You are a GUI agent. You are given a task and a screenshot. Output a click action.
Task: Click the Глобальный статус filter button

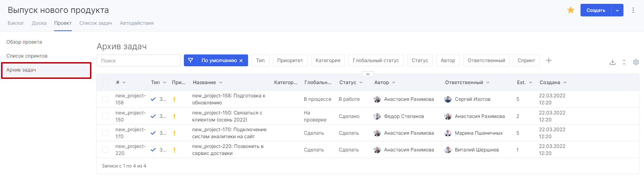pos(376,60)
